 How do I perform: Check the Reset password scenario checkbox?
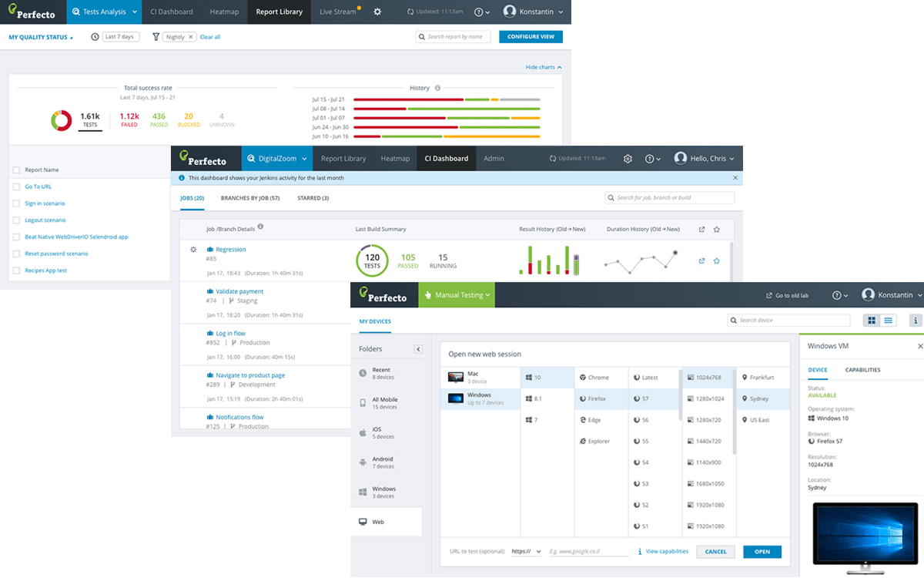point(17,254)
